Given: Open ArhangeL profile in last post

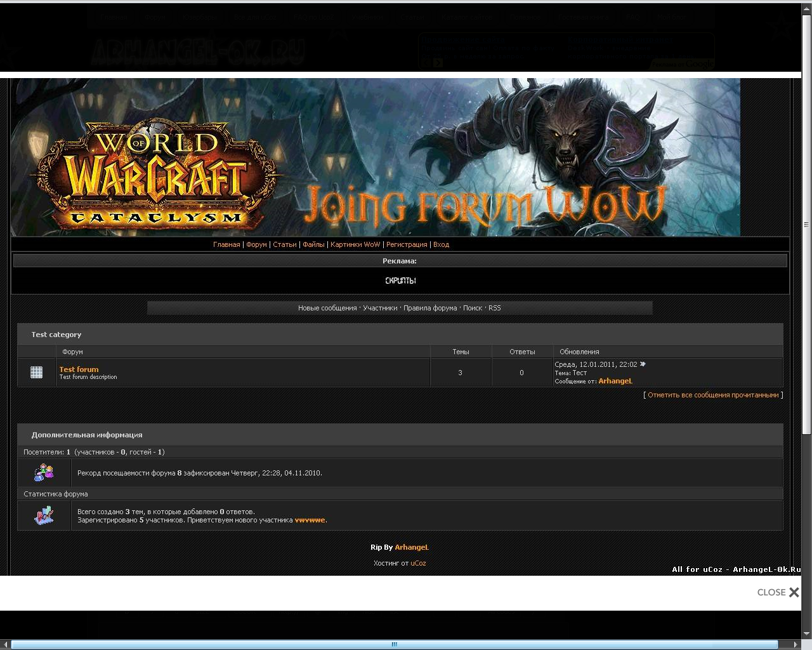Looking at the screenshot, I should 615,381.
